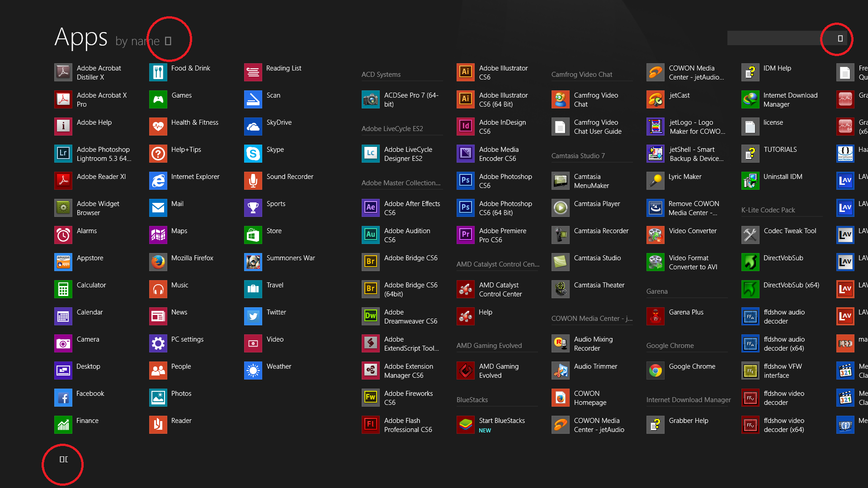Launch Start BlueStacks app
868x488 pixels.
465,425
